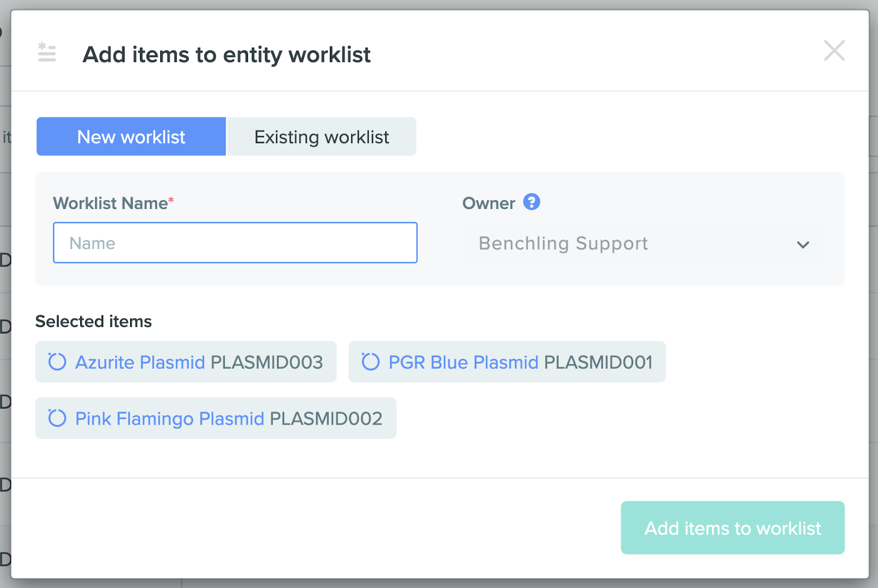Viewport: 878px width, 588px height.
Task: Click the PGR Blue Plasmid circular icon
Action: pyautogui.click(x=370, y=362)
